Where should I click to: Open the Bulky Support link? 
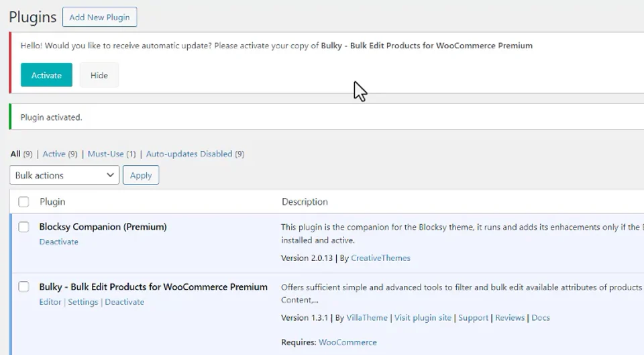(x=473, y=317)
